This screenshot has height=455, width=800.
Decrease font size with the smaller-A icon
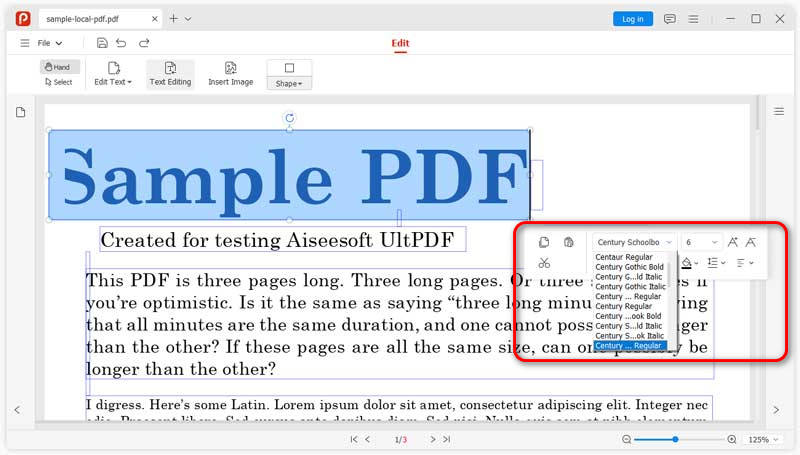(x=751, y=242)
